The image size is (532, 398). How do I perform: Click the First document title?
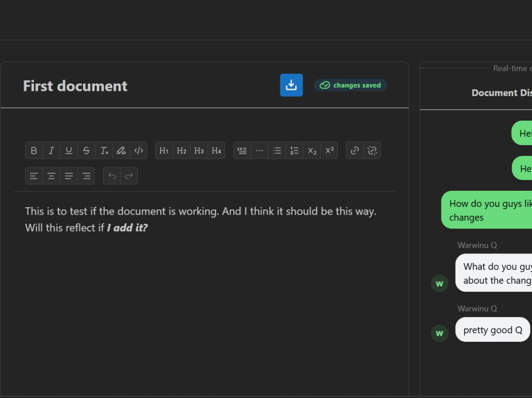click(x=76, y=86)
